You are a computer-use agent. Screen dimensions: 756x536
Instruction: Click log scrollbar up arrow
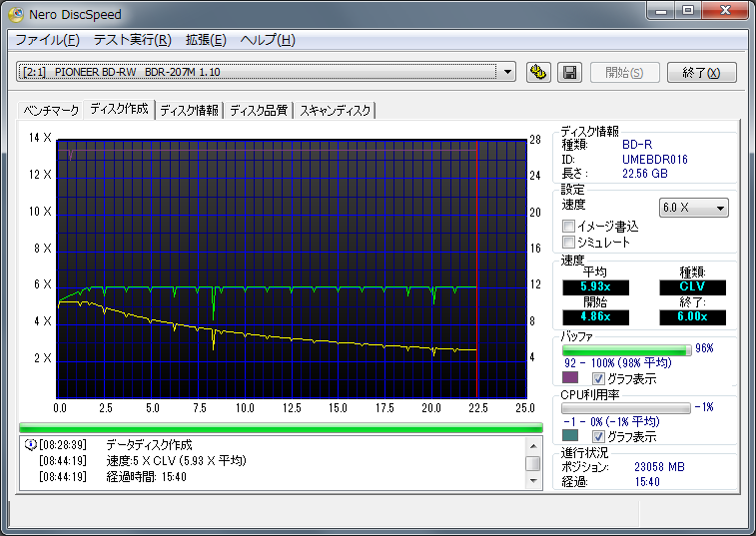533,445
